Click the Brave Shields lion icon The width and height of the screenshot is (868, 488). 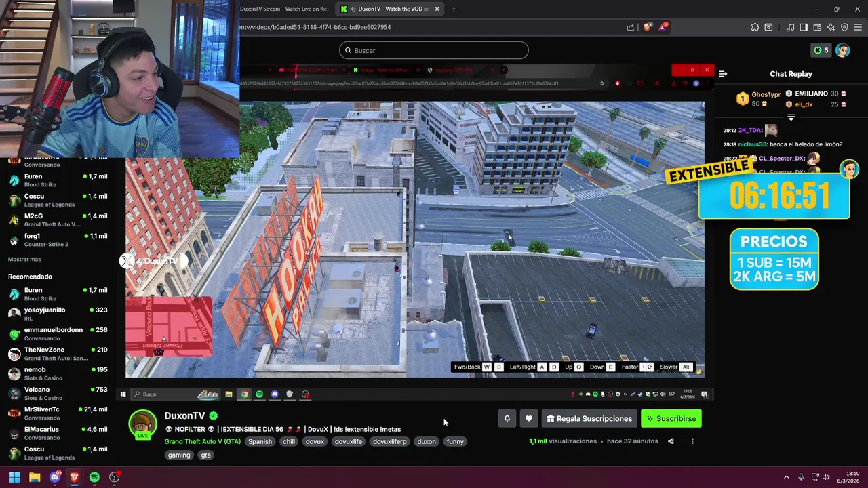(647, 27)
